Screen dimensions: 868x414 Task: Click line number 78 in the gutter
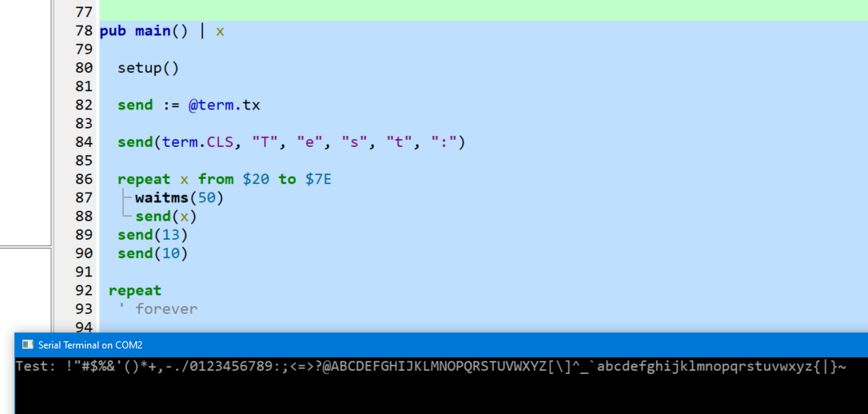pos(83,31)
